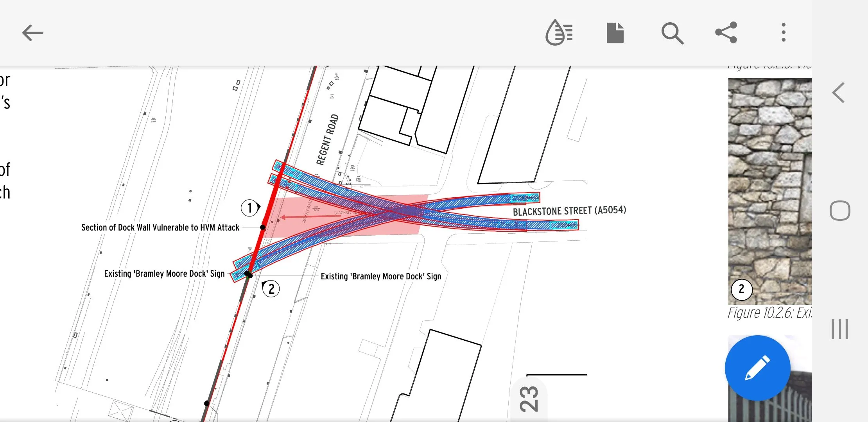Image resolution: width=868 pixels, height=422 pixels.
Task: Enable Liquid Mode reading view
Action: tap(559, 32)
